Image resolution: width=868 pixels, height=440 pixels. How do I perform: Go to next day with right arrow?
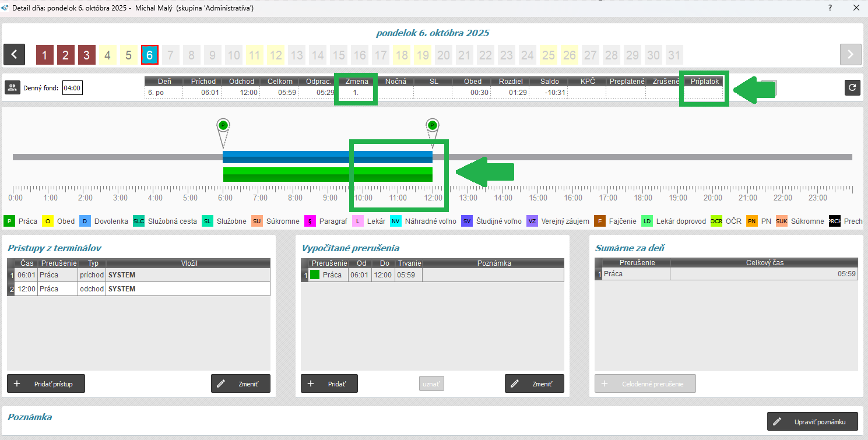point(851,55)
